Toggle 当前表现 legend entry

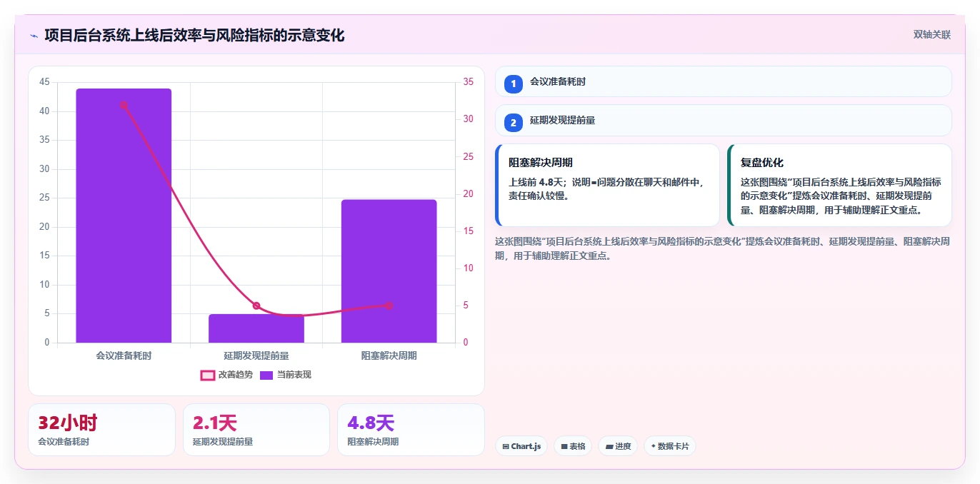[285, 375]
